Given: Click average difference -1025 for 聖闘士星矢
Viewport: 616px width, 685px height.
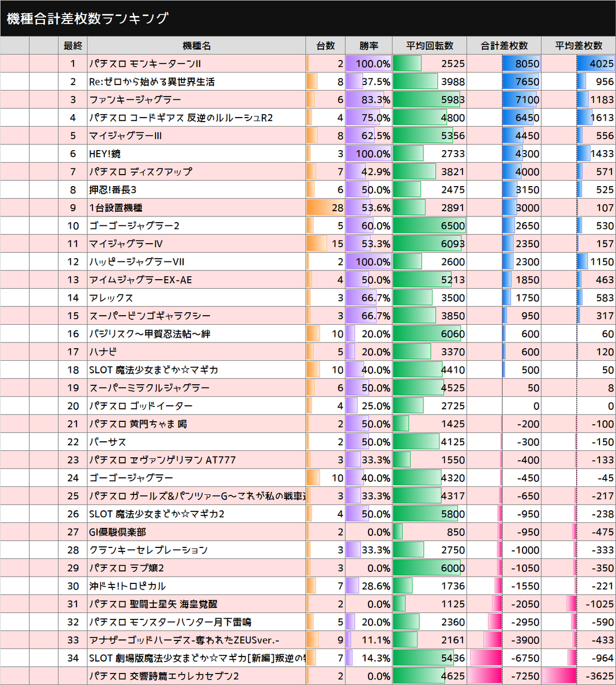Looking at the screenshot, I should click(578, 604).
